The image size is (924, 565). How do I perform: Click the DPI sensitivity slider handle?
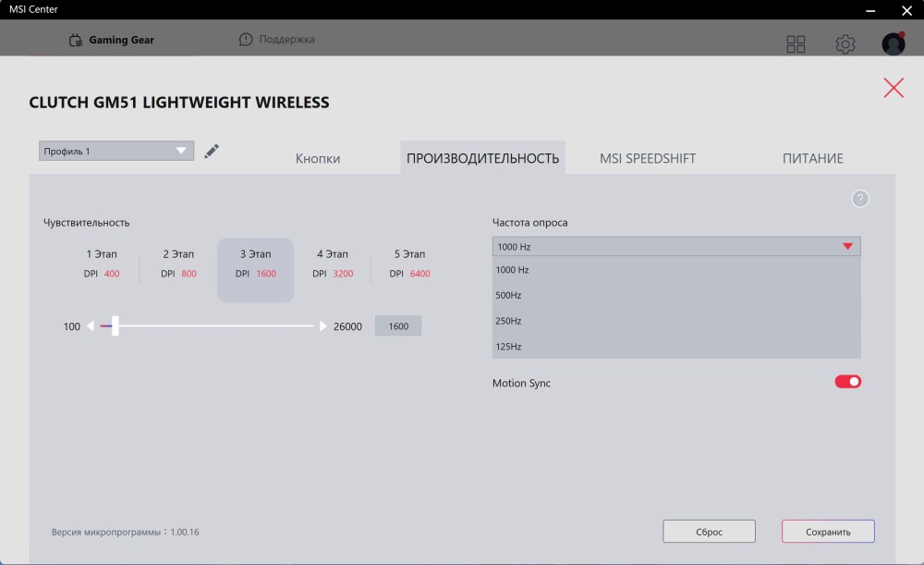(x=115, y=326)
